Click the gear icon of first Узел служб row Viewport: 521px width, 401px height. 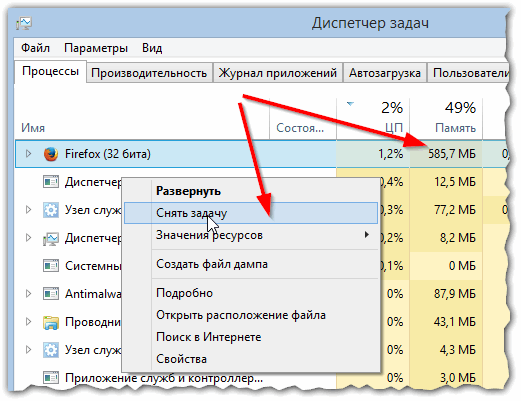[51, 210]
